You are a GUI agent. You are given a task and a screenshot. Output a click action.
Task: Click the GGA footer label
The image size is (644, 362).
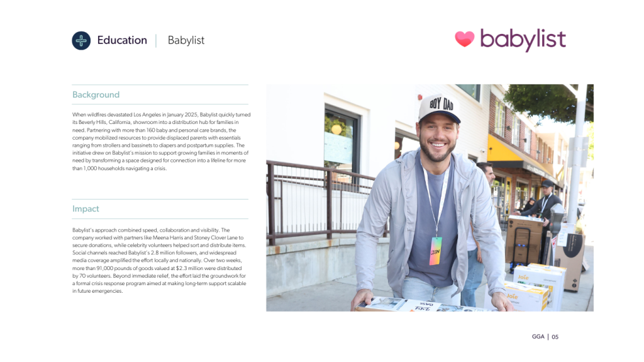coord(538,336)
